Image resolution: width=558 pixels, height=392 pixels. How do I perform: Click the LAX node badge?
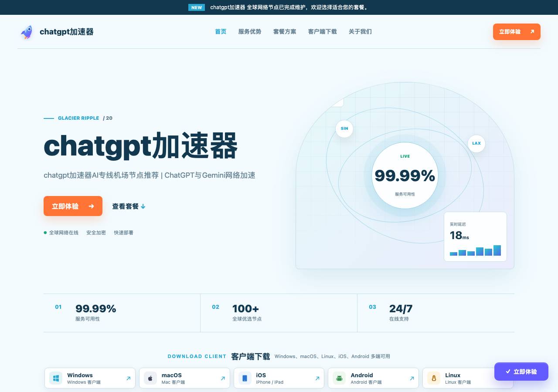476,143
